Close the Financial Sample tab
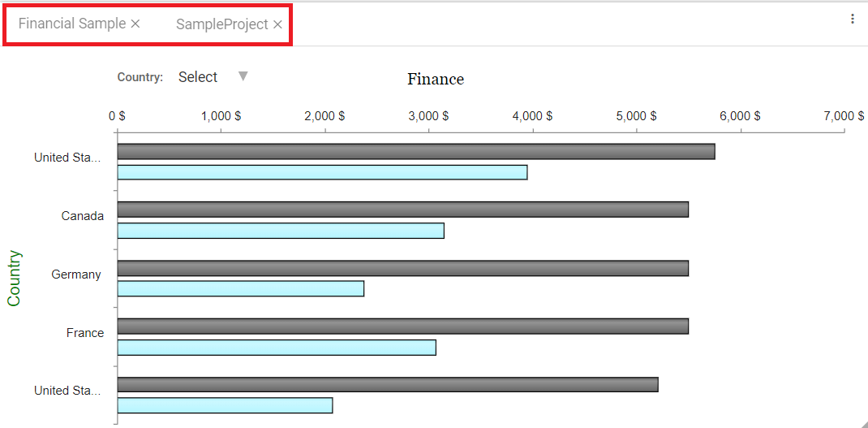 click(135, 24)
